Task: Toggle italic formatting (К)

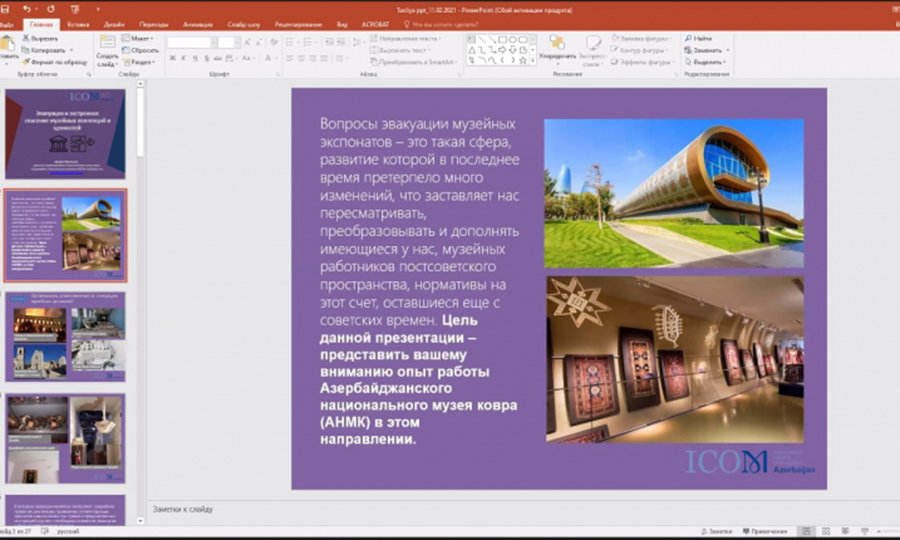Action: 184,59
